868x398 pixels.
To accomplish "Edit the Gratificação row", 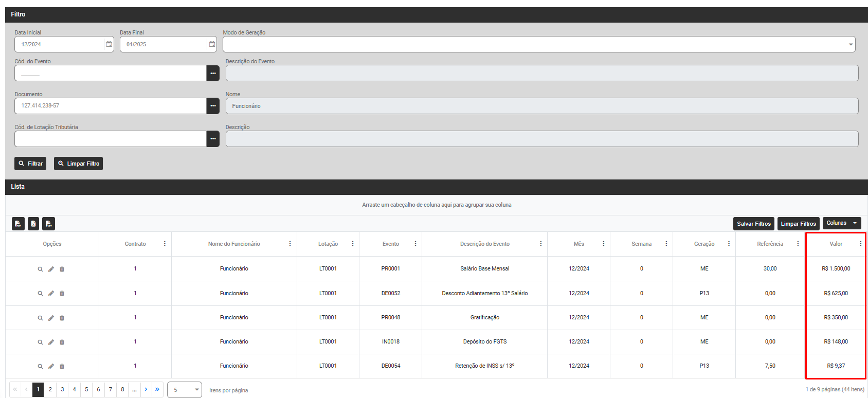I will (51, 318).
